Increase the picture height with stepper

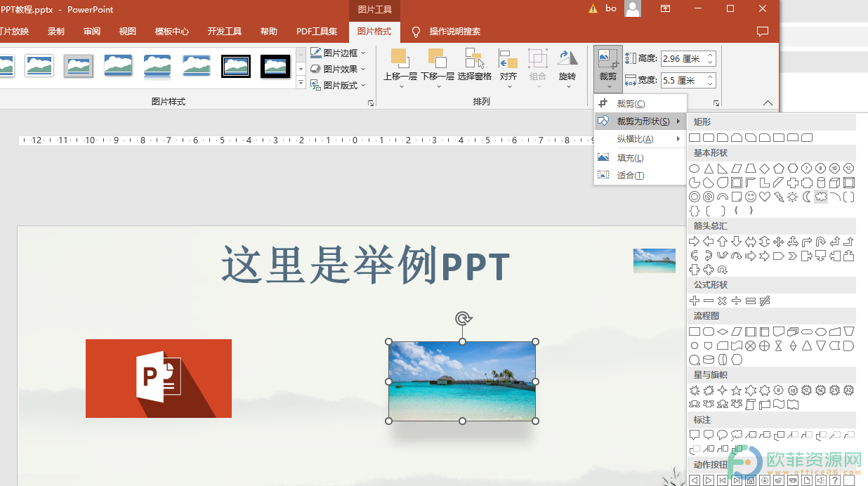click(x=711, y=55)
